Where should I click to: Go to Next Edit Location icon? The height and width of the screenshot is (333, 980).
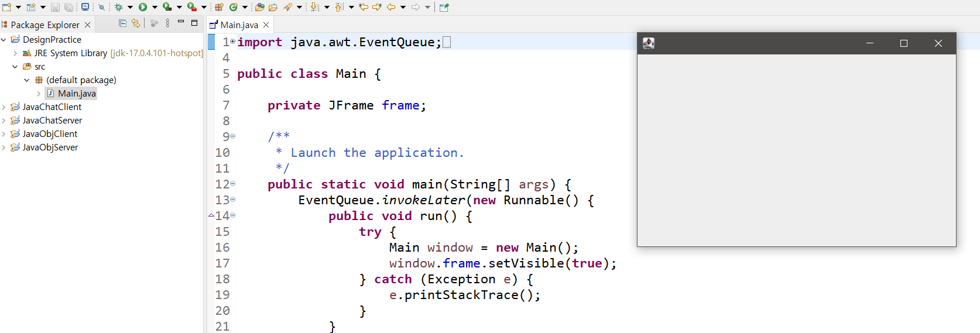click(377, 7)
